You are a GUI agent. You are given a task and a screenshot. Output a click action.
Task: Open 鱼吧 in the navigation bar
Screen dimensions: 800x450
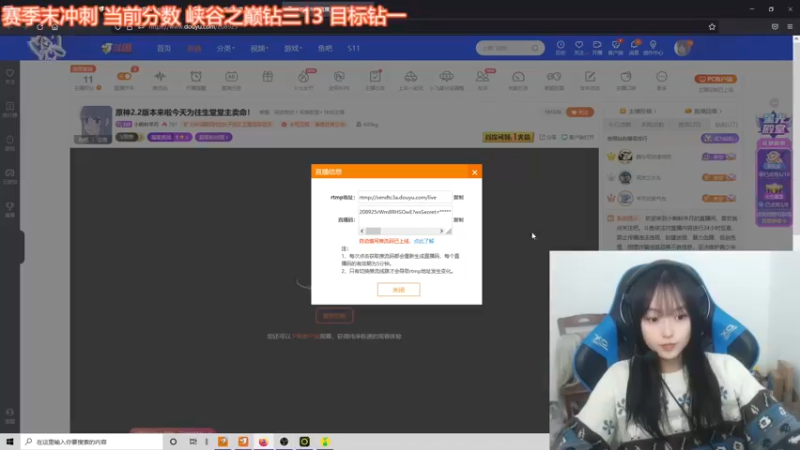[x=325, y=48]
